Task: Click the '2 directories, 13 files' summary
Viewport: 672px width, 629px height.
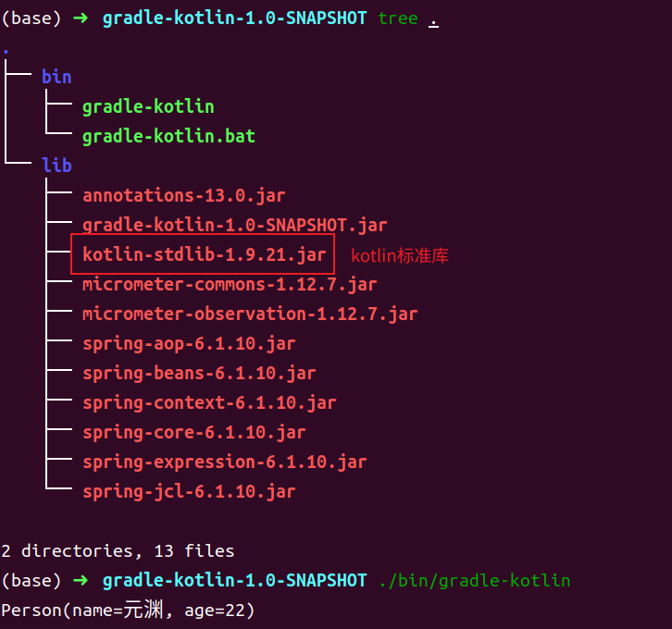Action: click(118, 551)
